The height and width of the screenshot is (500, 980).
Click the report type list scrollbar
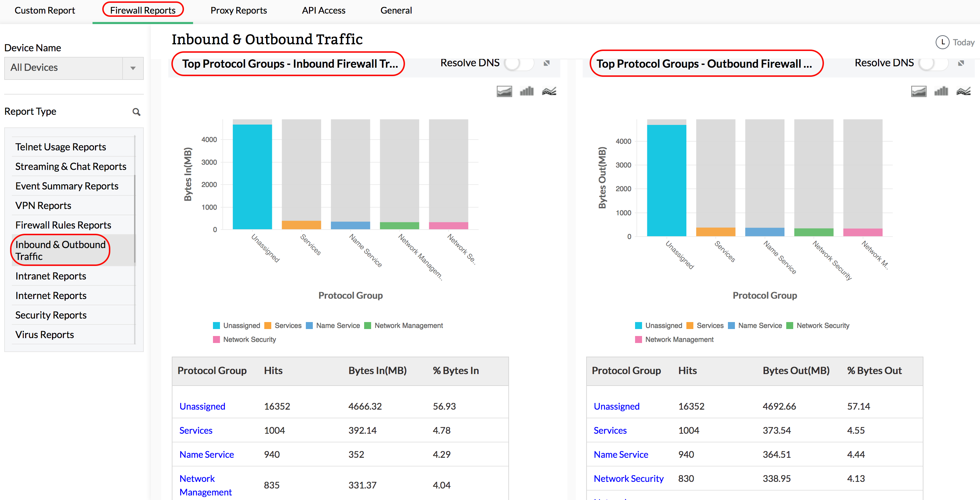(135, 219)
